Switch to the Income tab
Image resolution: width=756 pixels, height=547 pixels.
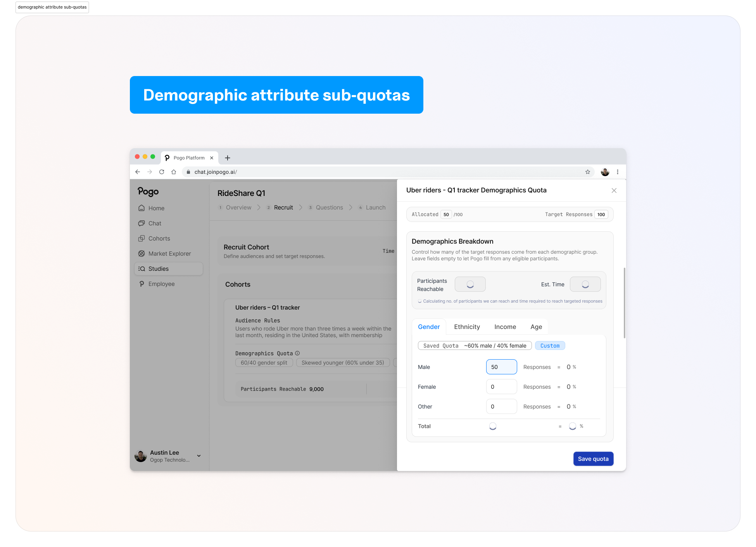505,327
